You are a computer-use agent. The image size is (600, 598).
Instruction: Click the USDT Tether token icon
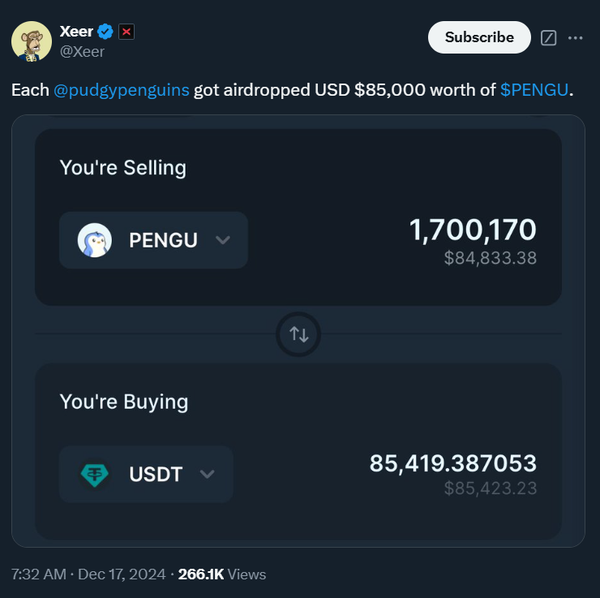pyautogui.click(x=95, y=474)
